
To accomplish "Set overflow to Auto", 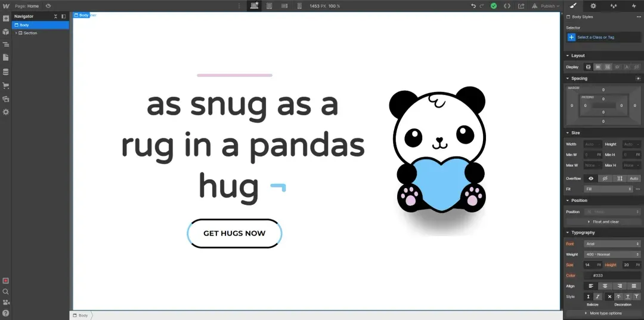I will pos(634,179).
